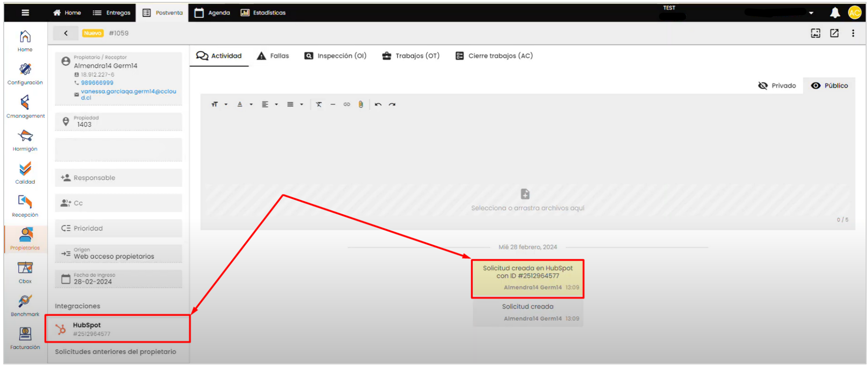Open the user account dropdown arrow
868x368 pixels.
(x=811, y=13)
